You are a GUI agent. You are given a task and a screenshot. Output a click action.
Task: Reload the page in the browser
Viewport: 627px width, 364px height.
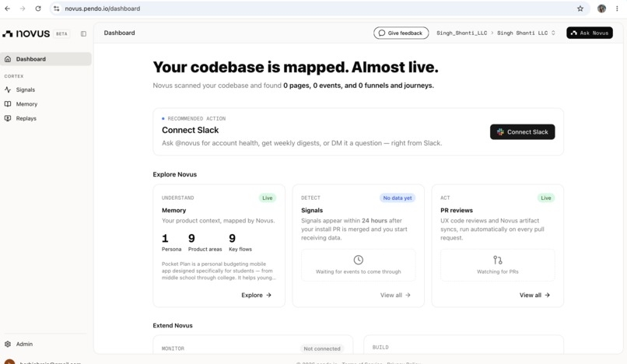point(38,9)
